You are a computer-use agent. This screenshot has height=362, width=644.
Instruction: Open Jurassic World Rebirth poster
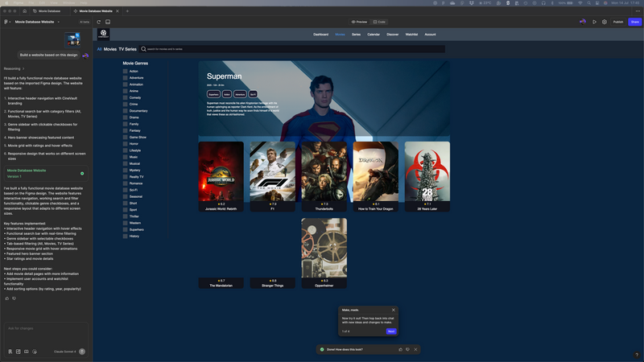pos(221,171)
